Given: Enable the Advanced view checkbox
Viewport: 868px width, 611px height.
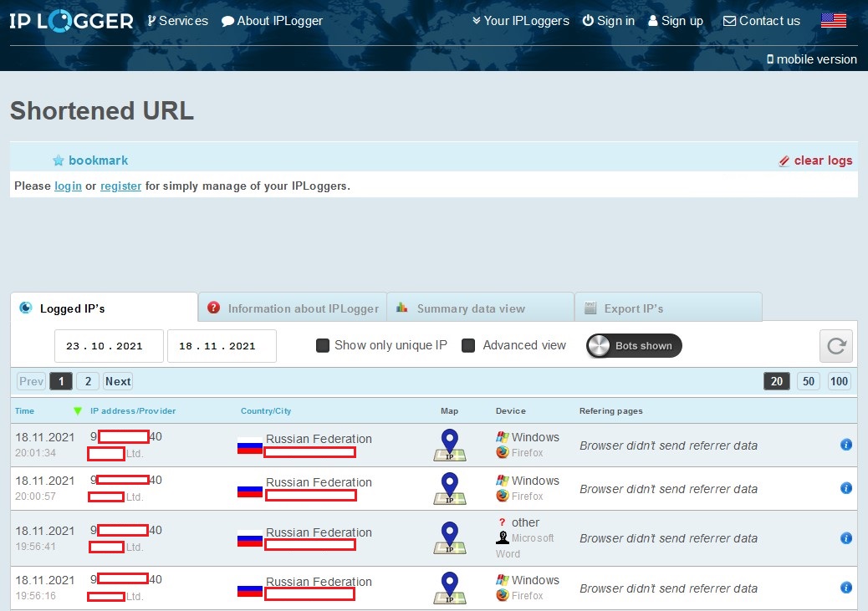Looking at the screenshot, I should (x=468, y=346).
